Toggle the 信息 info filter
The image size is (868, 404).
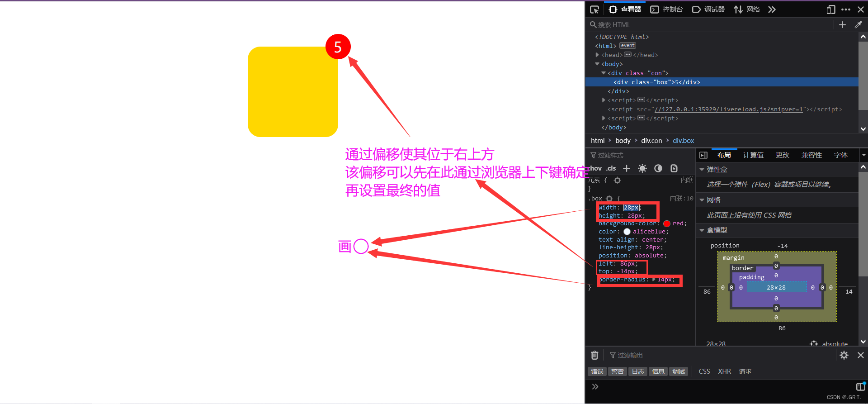pyautogui.click(x=658, y=371)
